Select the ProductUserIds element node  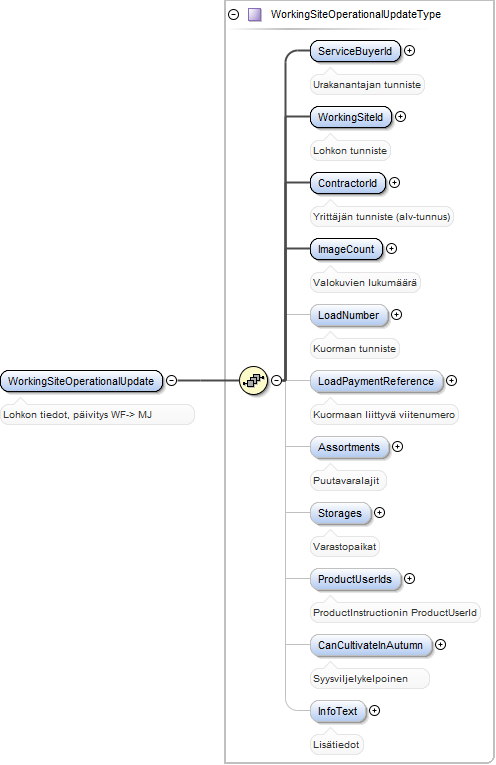[356, 579]
